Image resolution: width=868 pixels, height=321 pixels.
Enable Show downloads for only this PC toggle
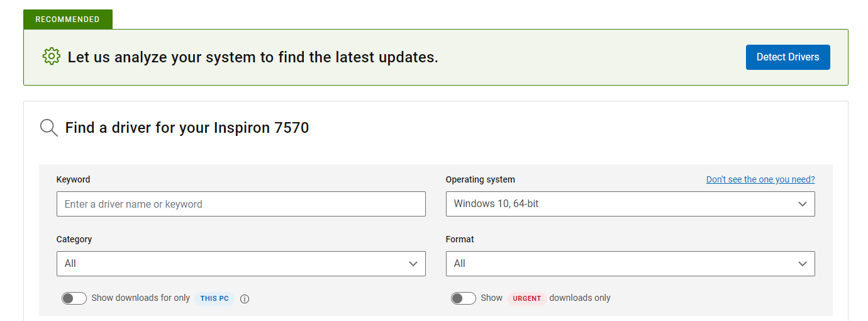click(74, 298)
